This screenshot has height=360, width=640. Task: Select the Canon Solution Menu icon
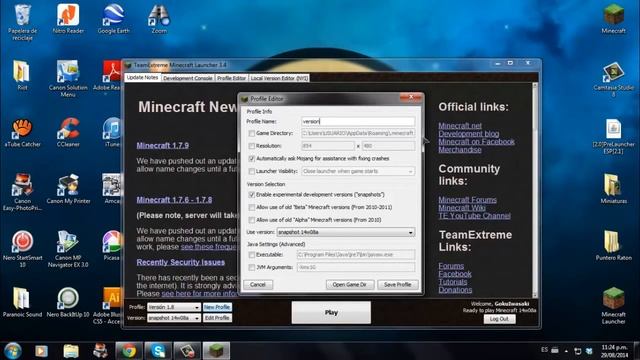tap(68, 78)
